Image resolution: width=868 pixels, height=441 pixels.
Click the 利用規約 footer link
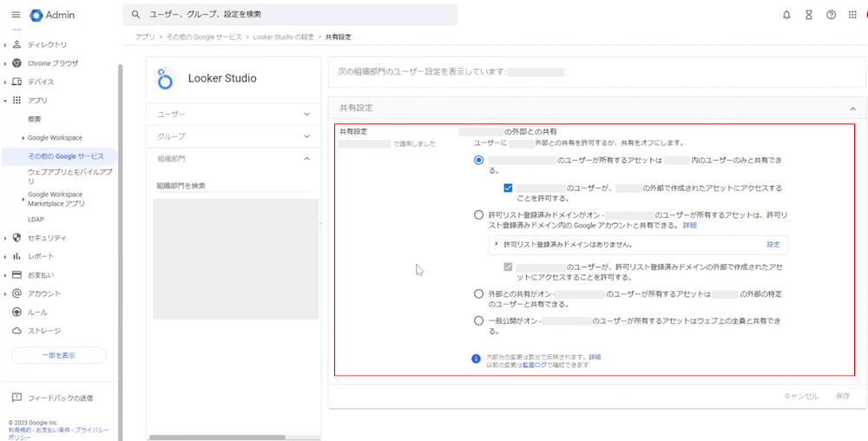pos(19,430)
